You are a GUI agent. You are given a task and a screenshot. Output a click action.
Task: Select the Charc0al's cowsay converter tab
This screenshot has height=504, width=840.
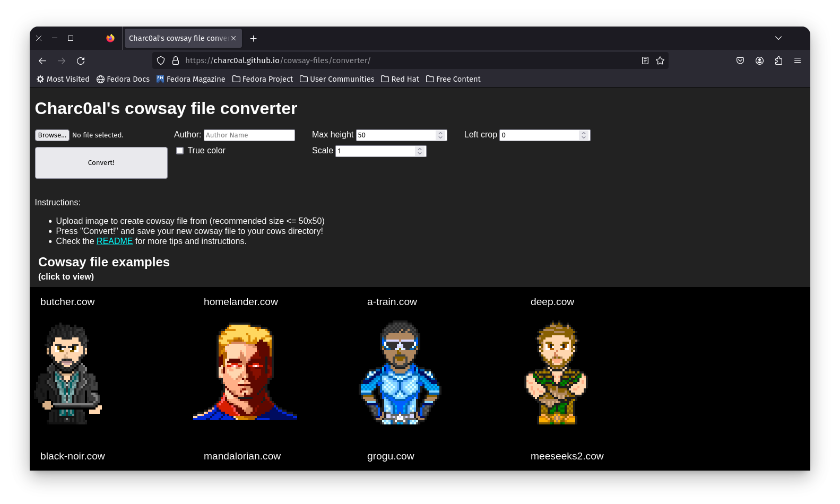tap(178, 38)
